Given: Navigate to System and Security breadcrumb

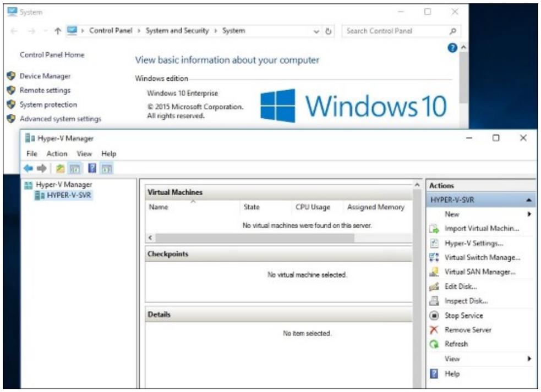Looking at the screenshot, I should pos(177,31).
